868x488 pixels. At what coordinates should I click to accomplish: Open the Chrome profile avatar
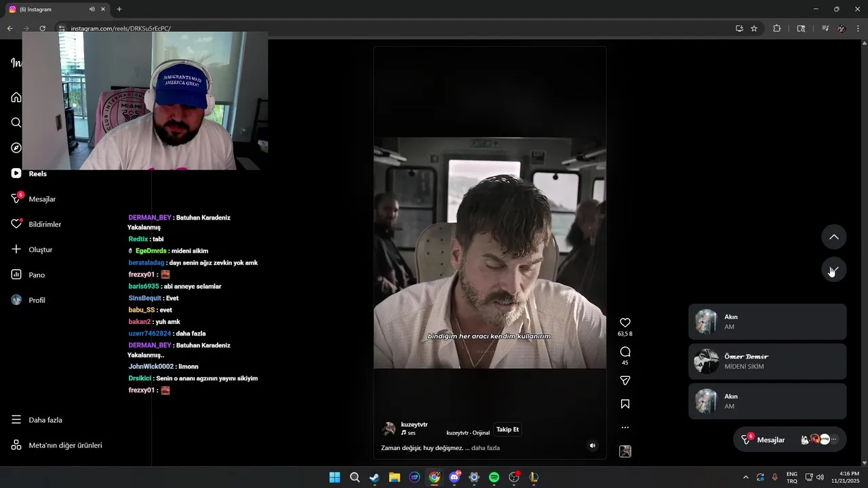point(842,28)
